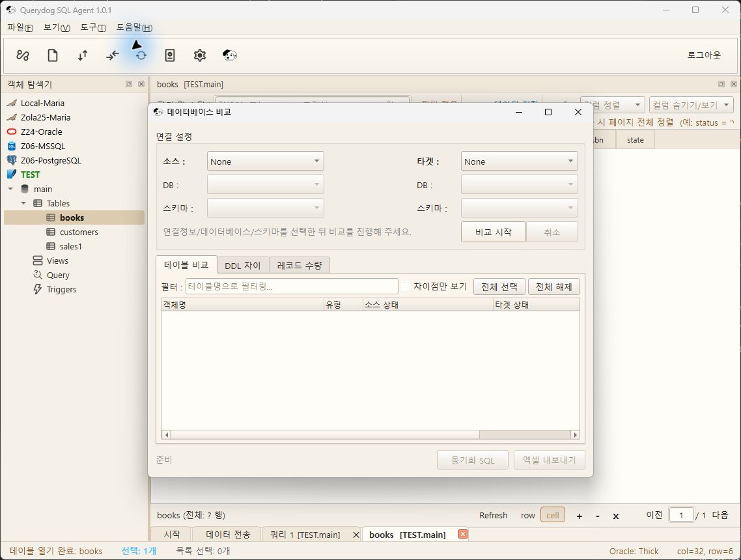The image size is (741, 560).
Task: Click horizontal scrollbar right arrow
Action: 575,435
